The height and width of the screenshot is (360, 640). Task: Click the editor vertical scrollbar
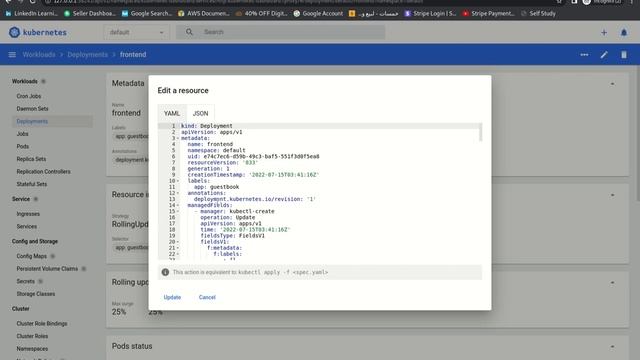[x=480, y=132]
